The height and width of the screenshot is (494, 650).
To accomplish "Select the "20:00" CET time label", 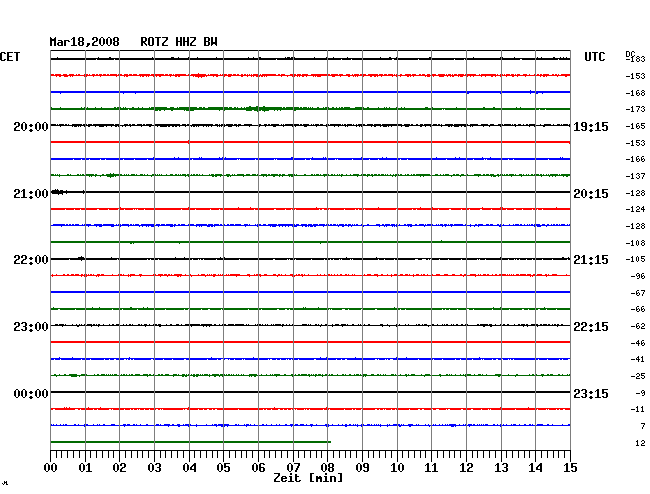I will coord(31,126).
